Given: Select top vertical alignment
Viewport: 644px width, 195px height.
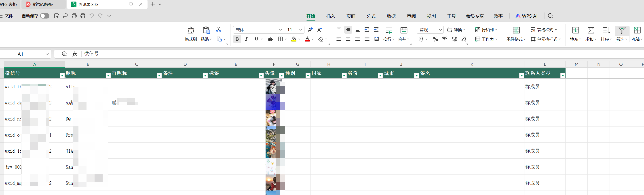Looking at the screenshot, I should [x=339, y=30].
